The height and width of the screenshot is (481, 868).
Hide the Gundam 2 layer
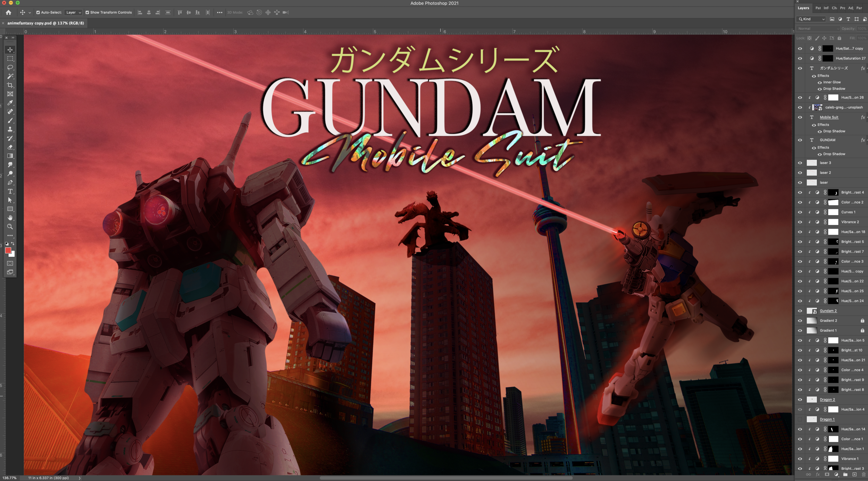800,311
